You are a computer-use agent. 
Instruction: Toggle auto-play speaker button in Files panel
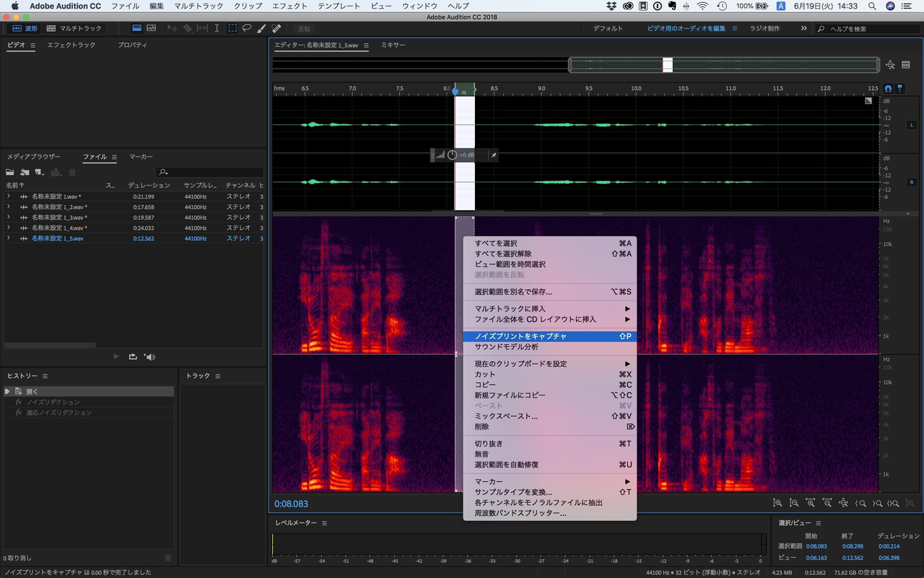coord(149,356)
